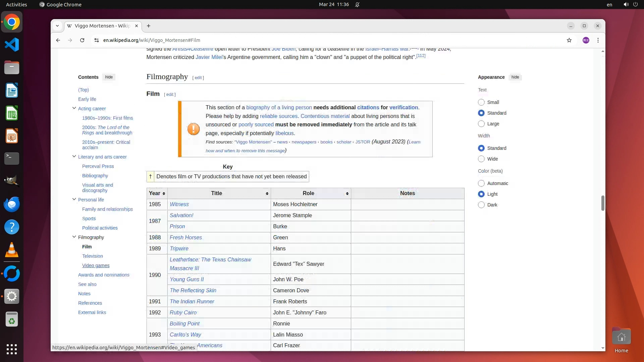644x362 pixels.
Task: Open the Chrome profile avatar
Action: (586, 40)
